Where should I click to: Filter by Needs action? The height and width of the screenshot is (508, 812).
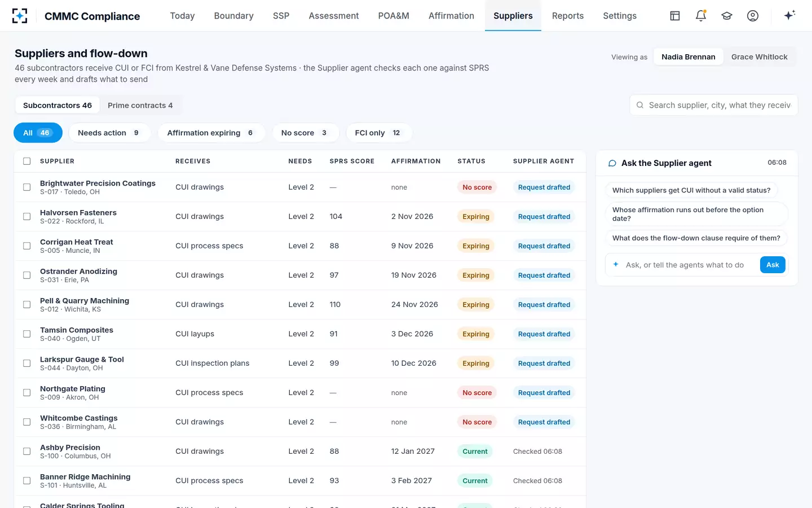(x=109, y=133)
